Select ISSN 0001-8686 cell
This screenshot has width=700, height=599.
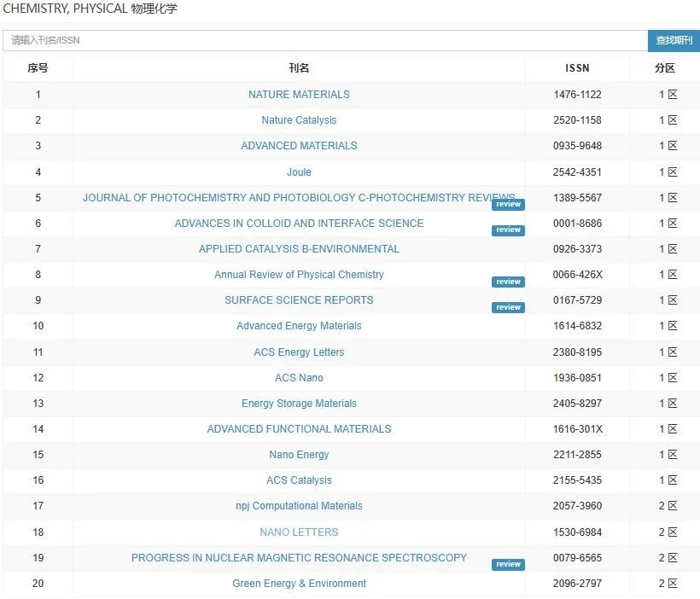click(x=577, y=224)
